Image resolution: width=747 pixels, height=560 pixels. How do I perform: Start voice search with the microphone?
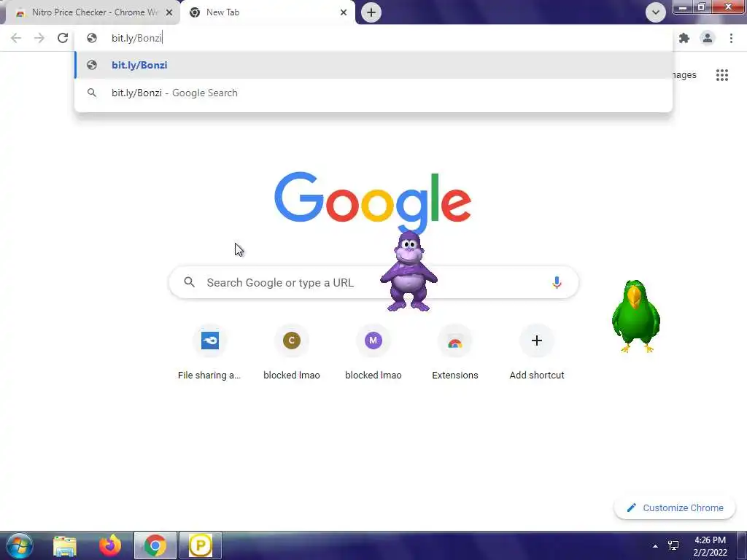click(x=557, y=282)
